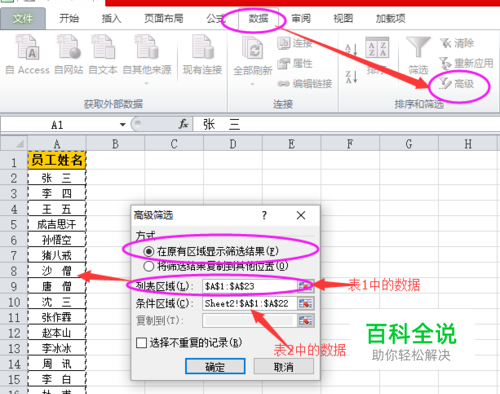The image size is (500, 394).
Task: Sort ascending A to Z
Action: pyautogui.click(x=351, y=50)
